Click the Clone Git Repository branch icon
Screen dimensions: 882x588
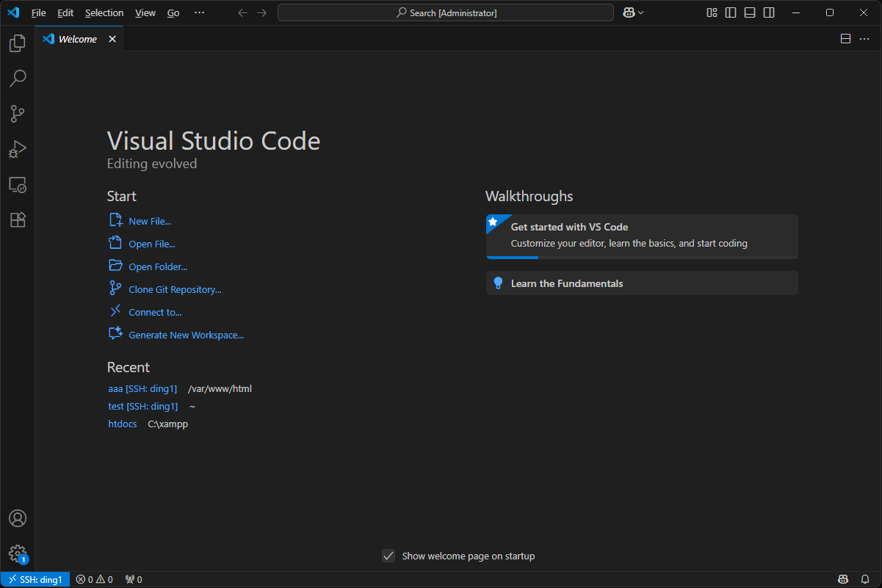pos(115,288)
